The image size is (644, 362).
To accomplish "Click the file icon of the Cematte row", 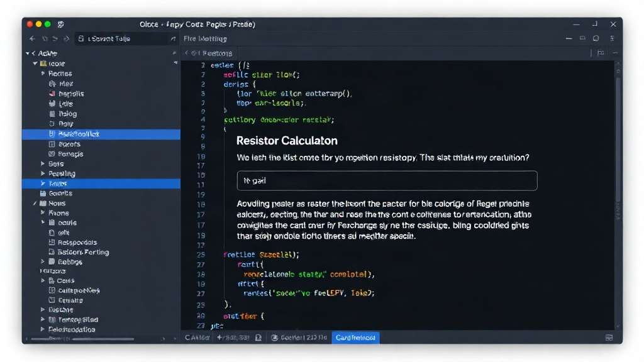I will [x=52, y=300].
